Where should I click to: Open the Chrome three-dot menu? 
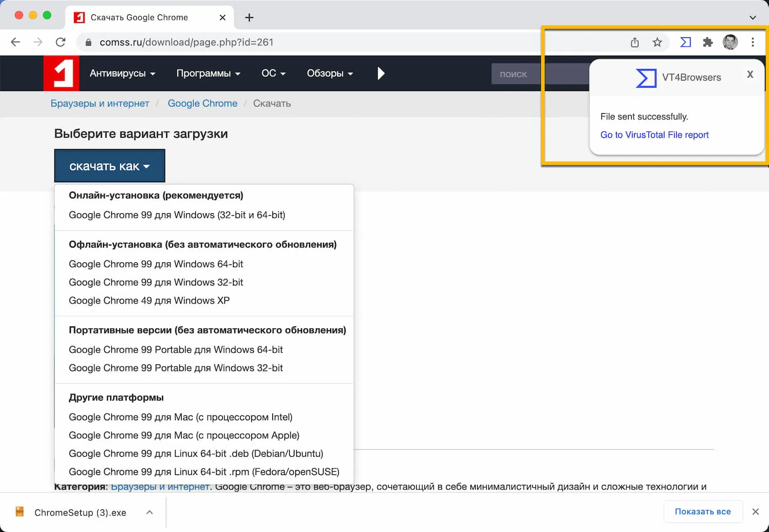(x=753, y=42)
